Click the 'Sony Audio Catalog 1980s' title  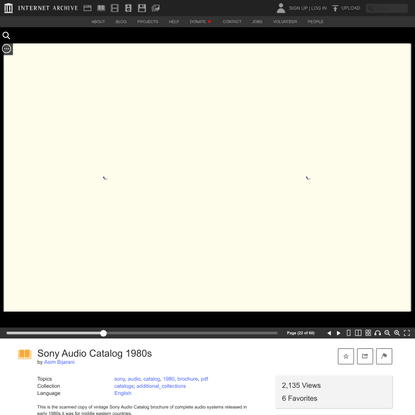click(95, 353)
